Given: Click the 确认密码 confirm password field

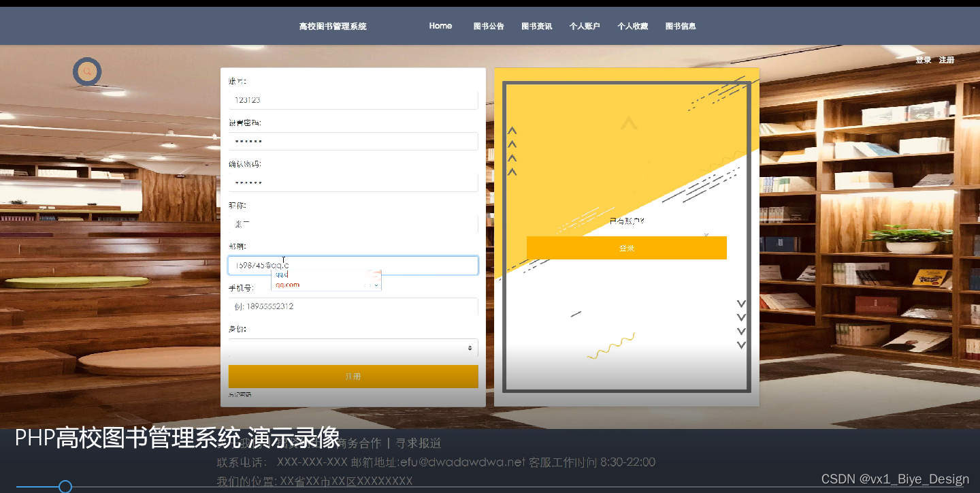Looking at the screenshot, I should [353, 182].
